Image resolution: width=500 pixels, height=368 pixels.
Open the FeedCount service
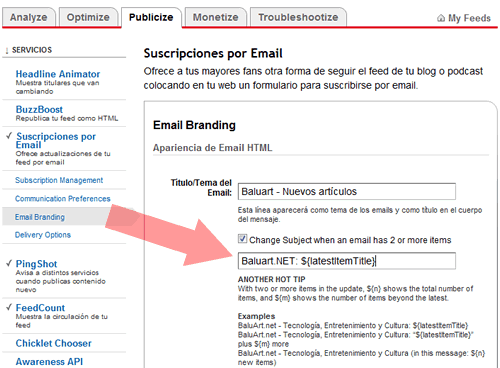tap(40, 308)
